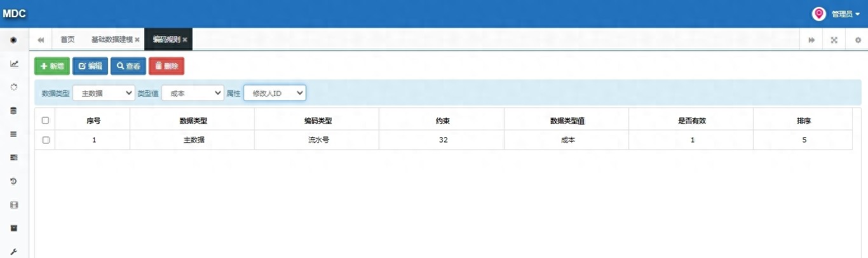Click the red 删除 button

(x=166, y=66)
